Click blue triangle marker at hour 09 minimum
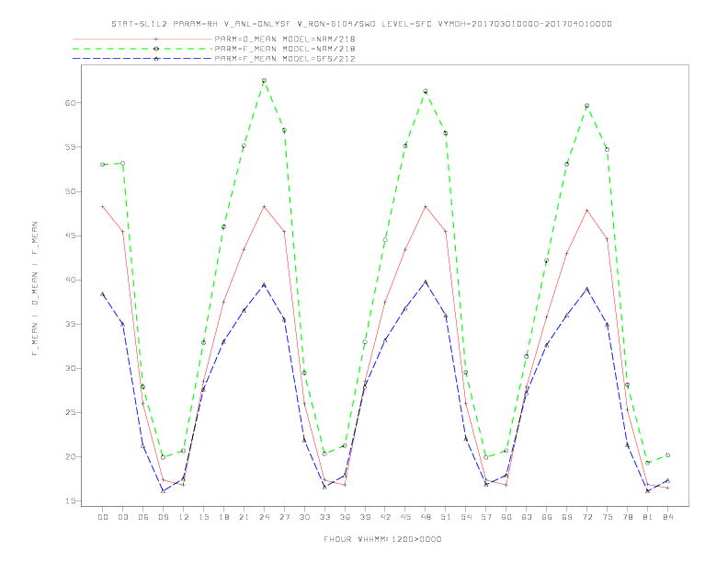This screenshot has width=728, height=563. (163, 491)
